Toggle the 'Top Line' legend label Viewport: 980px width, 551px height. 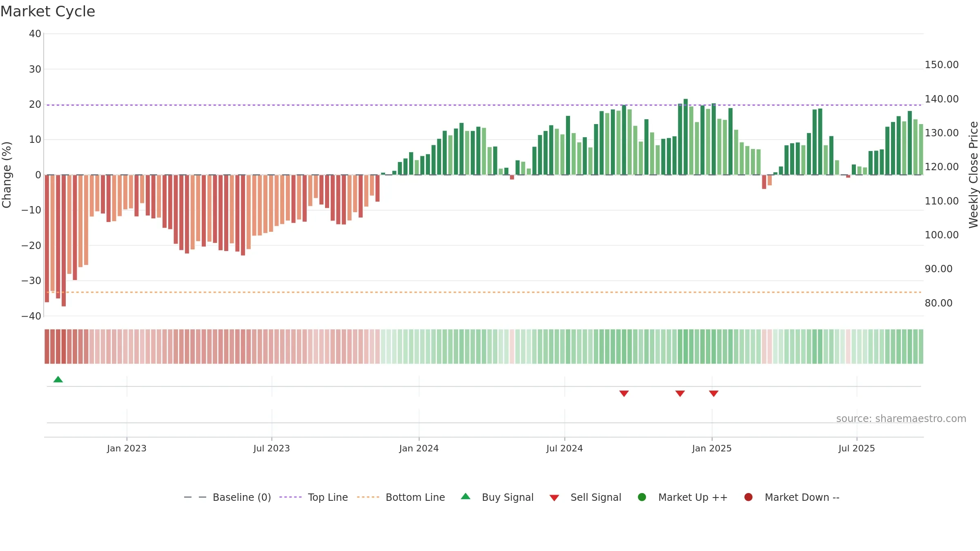[328, 498]
